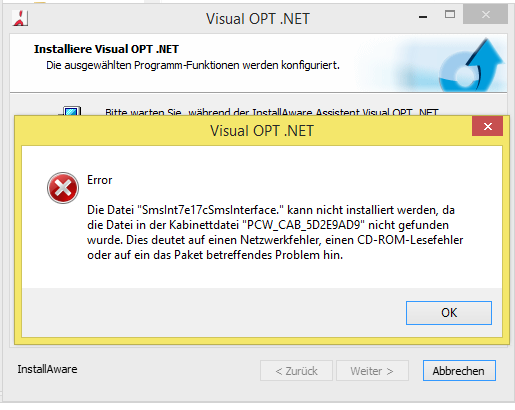Click the < Zurück button
Screen dimensions: 515x410
296,370
